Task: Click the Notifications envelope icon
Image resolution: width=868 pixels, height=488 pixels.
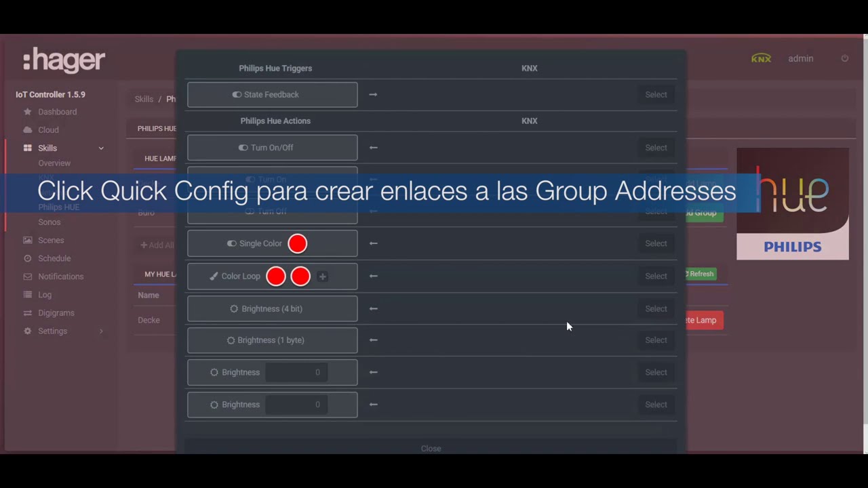Action: 27,277
